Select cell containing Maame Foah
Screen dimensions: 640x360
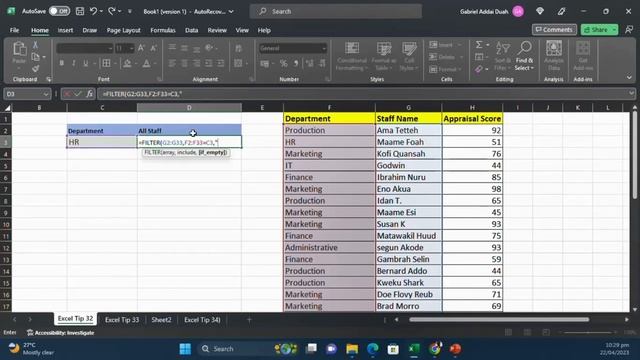point(408,142)
